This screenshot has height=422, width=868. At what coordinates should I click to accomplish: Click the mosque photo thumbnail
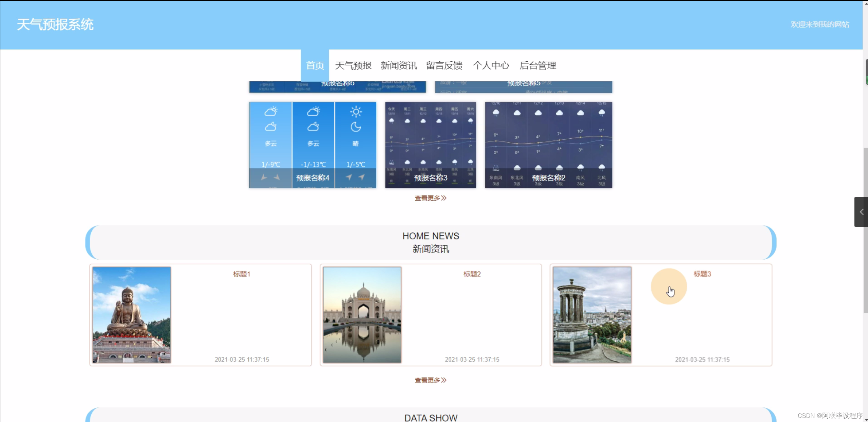pos(361,315)
